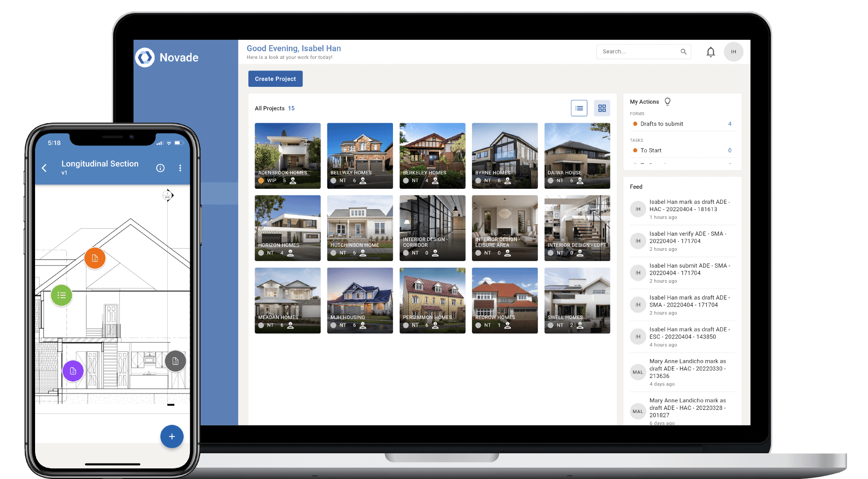Open Adenbrook Homes project card
The height and width of the screenshot is (479, 868).
pyautogui.click(x=288, y=156)
